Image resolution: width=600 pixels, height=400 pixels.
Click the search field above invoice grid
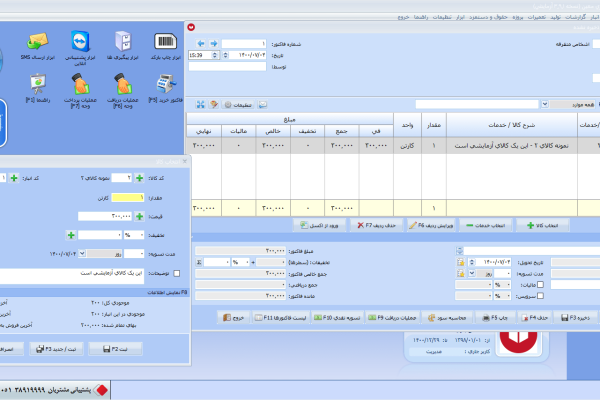477,104
